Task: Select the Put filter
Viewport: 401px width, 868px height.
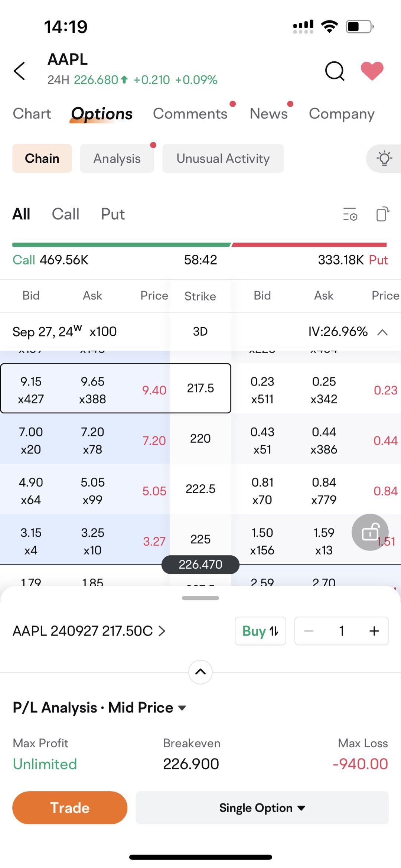Action: click(113, 214)
